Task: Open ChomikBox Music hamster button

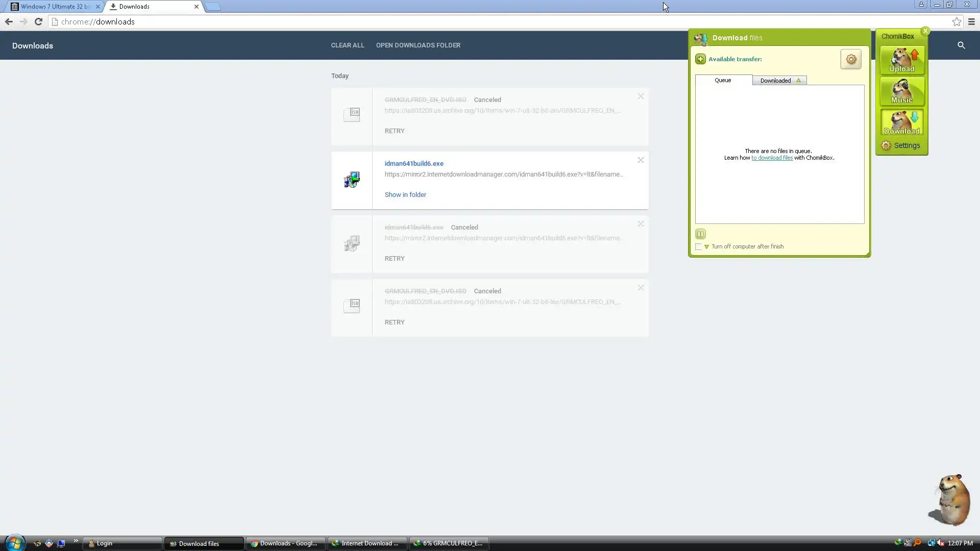Action: point(902,92)
